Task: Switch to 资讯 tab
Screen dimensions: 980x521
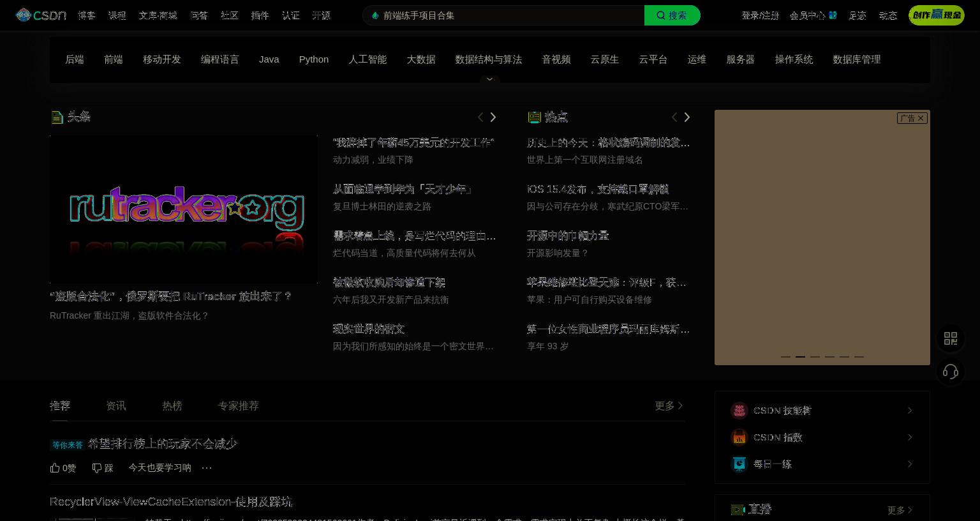Action: (x=116, y=405)
